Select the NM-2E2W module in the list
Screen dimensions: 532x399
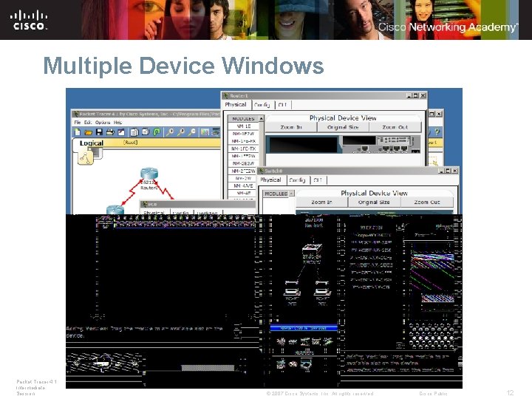pyautogui.click(x=243, y=163)
